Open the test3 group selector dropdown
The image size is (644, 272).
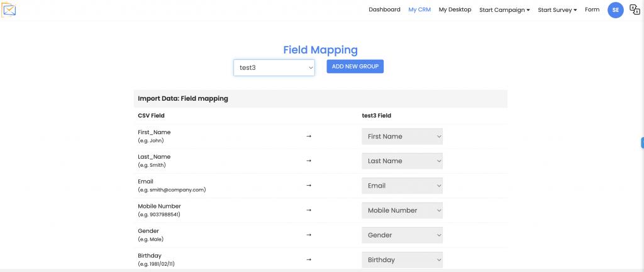point(274,67)
